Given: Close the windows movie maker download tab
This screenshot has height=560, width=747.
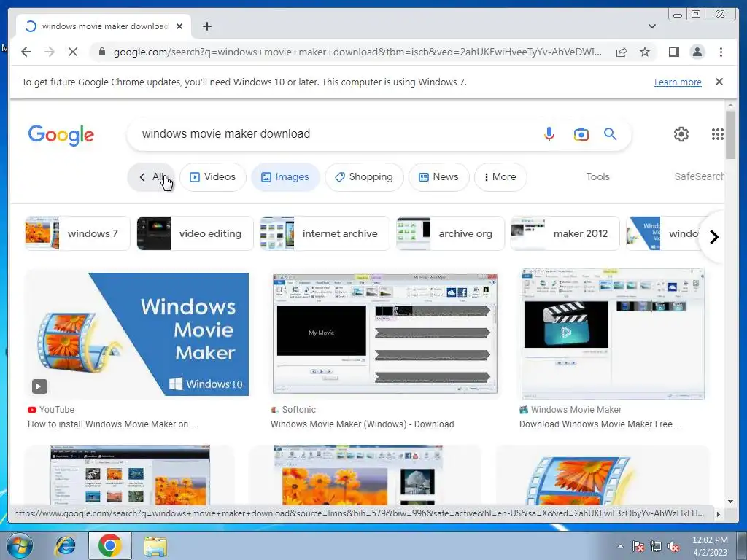Looking at the screenshot, I should coord(179,26).
